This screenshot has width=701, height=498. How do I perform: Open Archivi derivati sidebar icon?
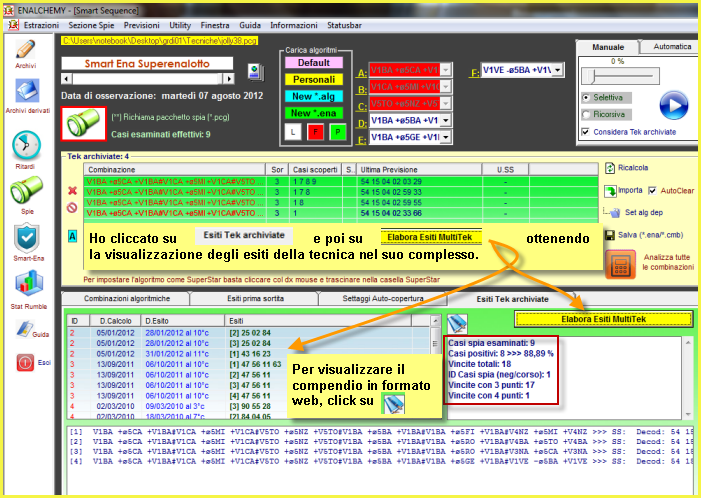[x=27, y=91]
